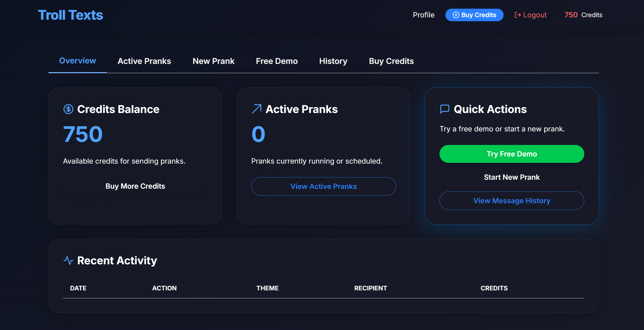
Task: Open the Buy Credits tab in navigation row
Action: coord(391,61)
